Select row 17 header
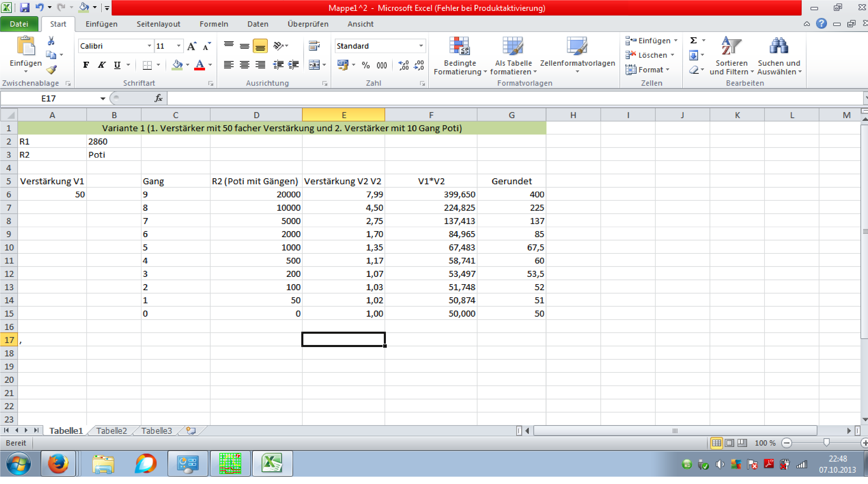Image resolution: width=868 pixels, height=484 pixels. pos(9,340)
